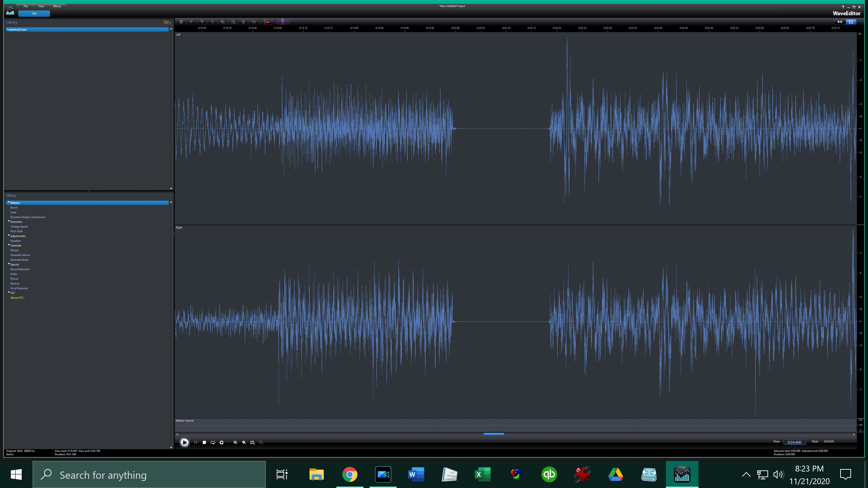
Task: Select the Noise Reduction effect
Action: [20, 269]
